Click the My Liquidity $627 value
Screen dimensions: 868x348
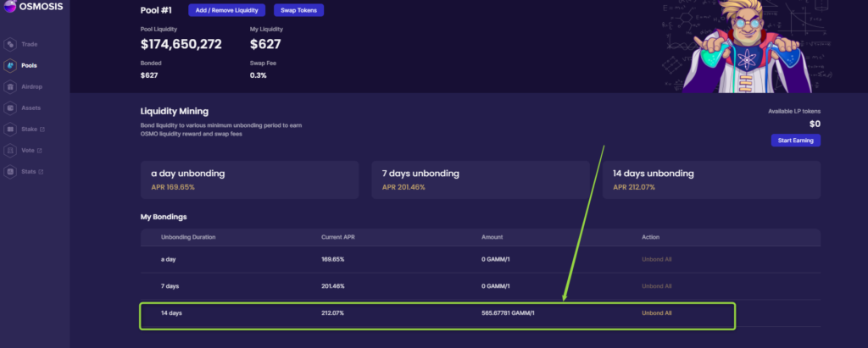(265, 44)
